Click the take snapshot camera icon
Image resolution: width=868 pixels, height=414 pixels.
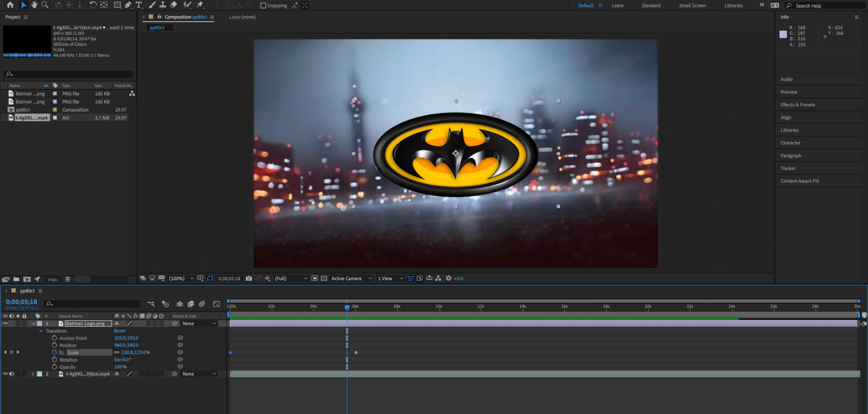pyautogui.click(x=249, y=278)
